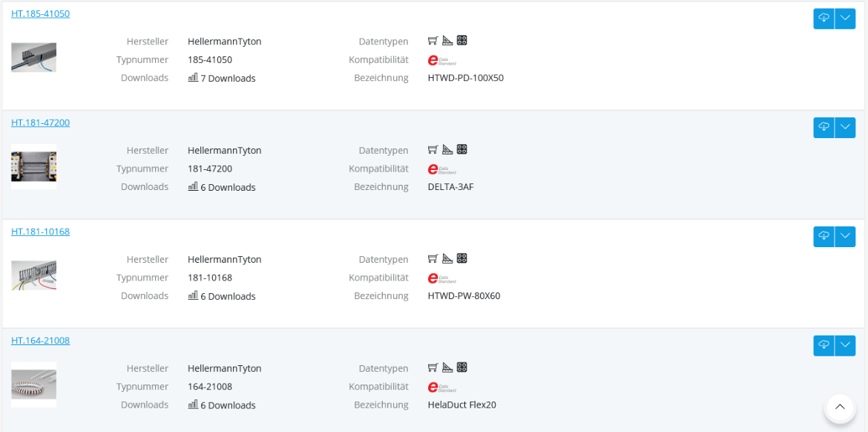Click the drawing triangle data type icon for DELTA-3AF
Viewport: 868px width, 432px height.
click(448, 149)
